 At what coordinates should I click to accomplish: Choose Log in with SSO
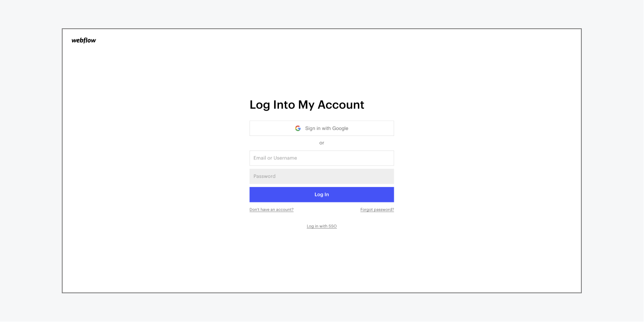click(321, 226)
